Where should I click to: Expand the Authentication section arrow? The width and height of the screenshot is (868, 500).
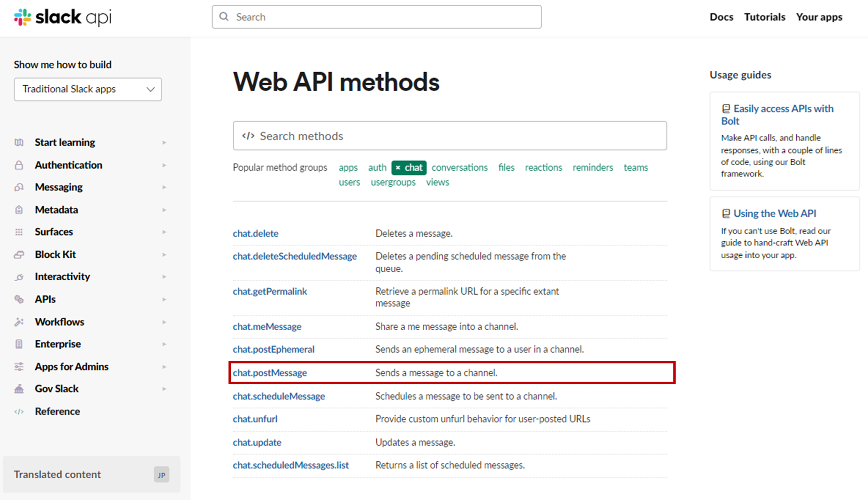164,165
